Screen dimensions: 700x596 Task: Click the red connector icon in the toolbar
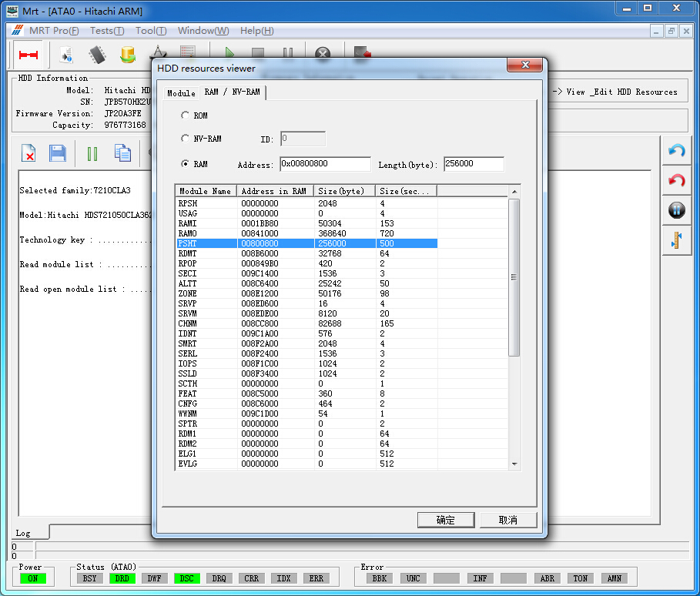pyautogui.click(x=28, y=55)
